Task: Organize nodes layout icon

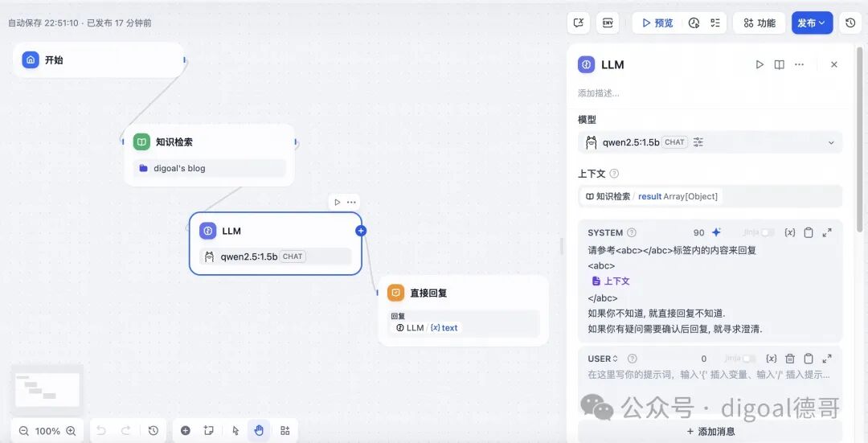Action: [285, 430]
